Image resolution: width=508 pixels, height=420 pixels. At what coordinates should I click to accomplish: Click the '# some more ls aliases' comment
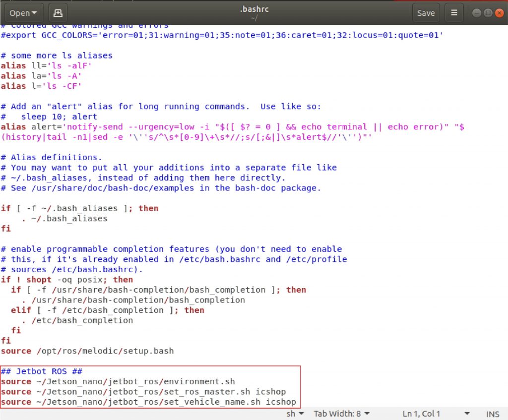[57, 56]
